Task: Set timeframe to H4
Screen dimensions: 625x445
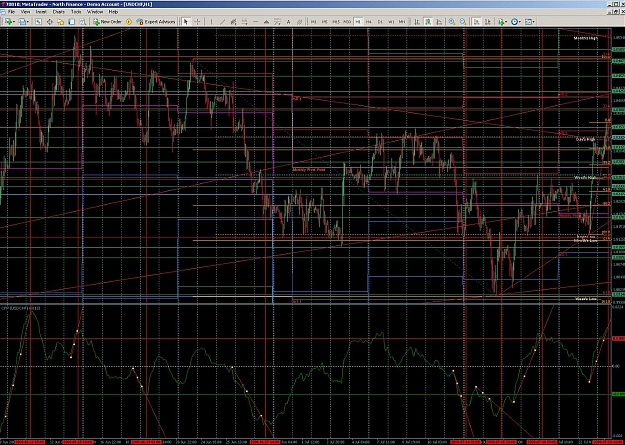Action: (369, 22)
